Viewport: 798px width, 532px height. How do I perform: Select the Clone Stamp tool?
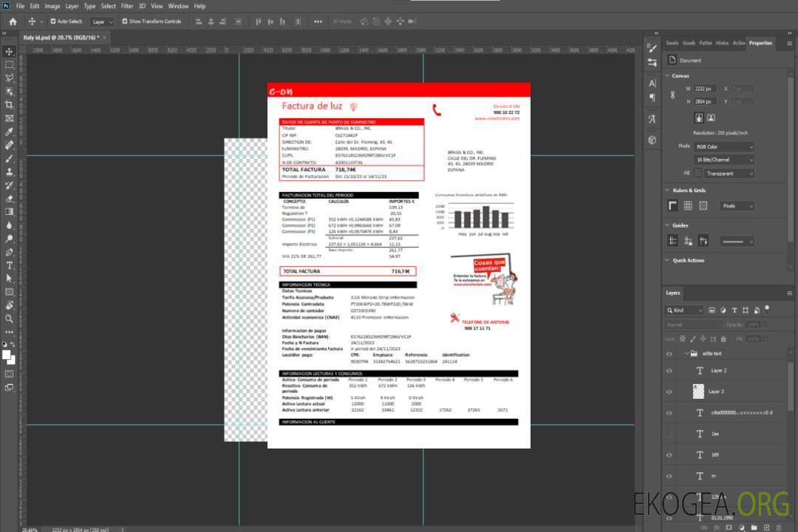pyautogui.click(x=10, y=171)
